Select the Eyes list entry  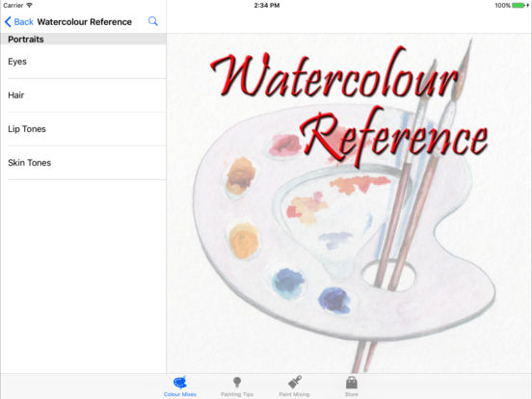tap(83, 62)
